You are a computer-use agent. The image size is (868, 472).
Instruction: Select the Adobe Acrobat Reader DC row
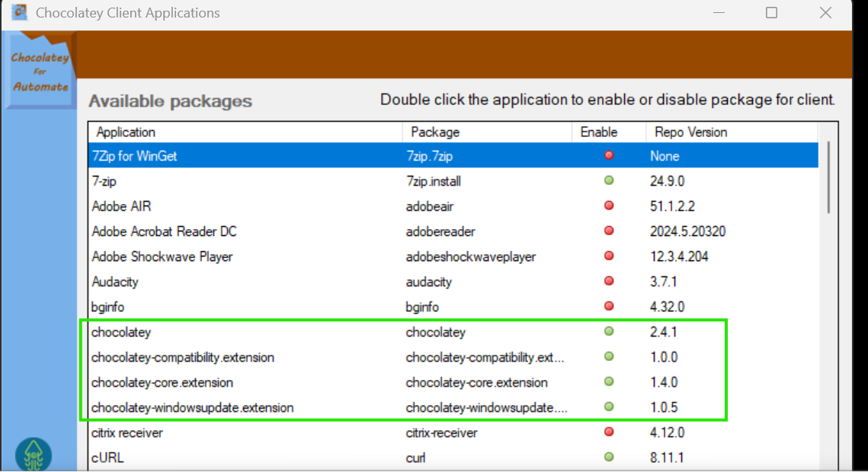(x=229, y=231)
